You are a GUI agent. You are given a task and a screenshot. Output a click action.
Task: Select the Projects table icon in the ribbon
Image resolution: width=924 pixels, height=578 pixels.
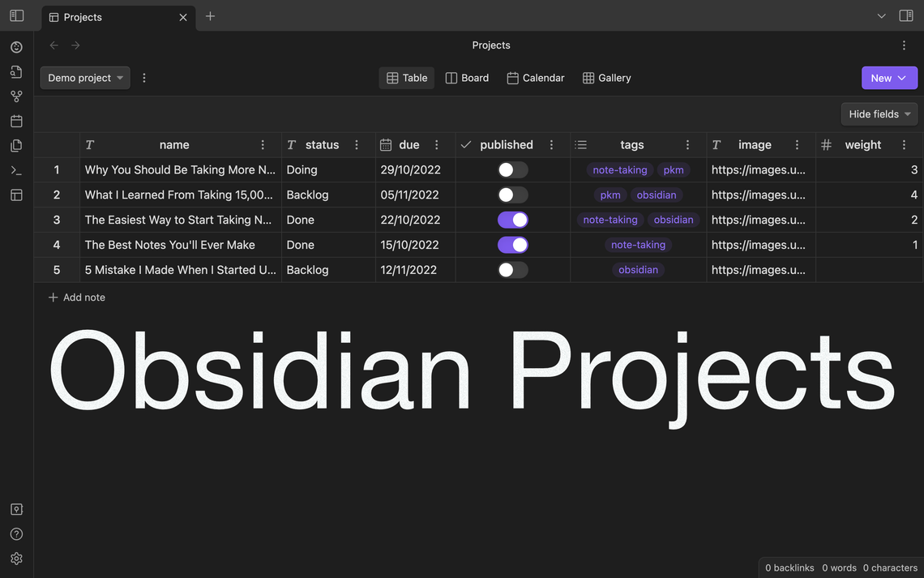15,193
